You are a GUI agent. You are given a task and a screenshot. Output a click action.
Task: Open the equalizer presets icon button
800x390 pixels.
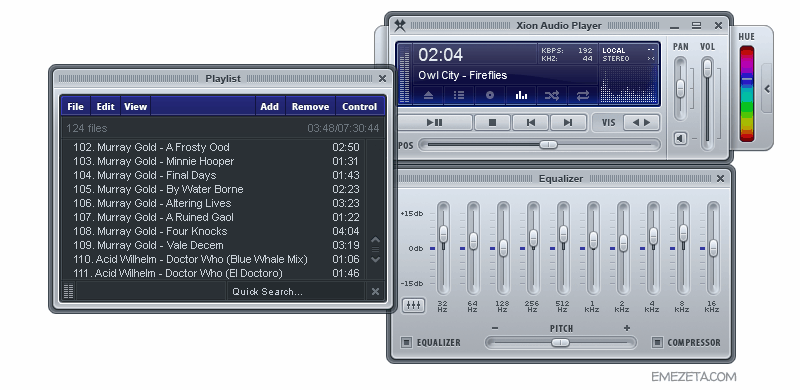point(413,305)
